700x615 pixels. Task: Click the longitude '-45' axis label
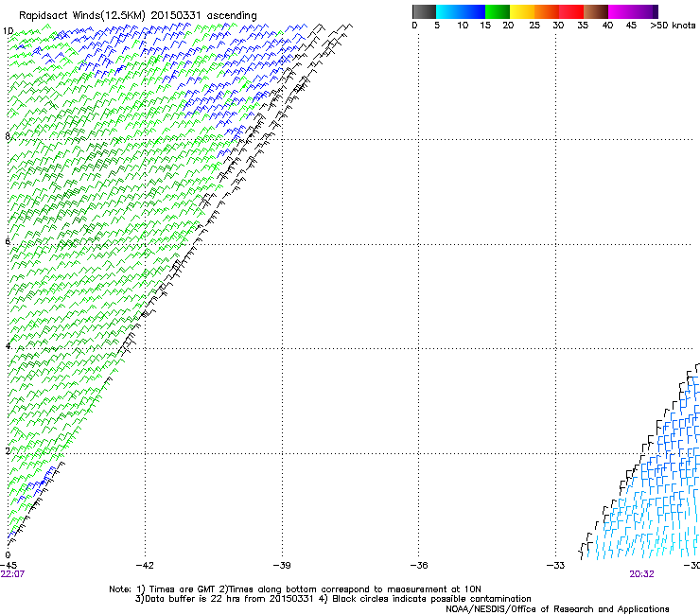[x=9, y=566]
